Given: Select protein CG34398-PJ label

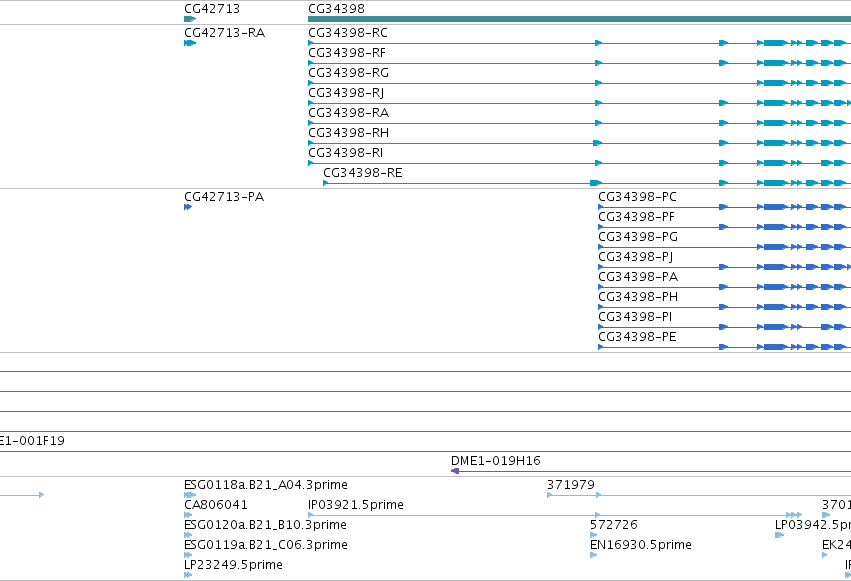Looking at the screenshot, I should click(x=636, y=257).
